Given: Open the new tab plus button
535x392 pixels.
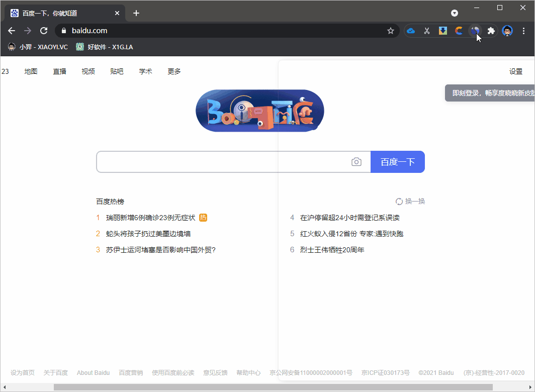Looking at the screenshot, I should [136, 13].
